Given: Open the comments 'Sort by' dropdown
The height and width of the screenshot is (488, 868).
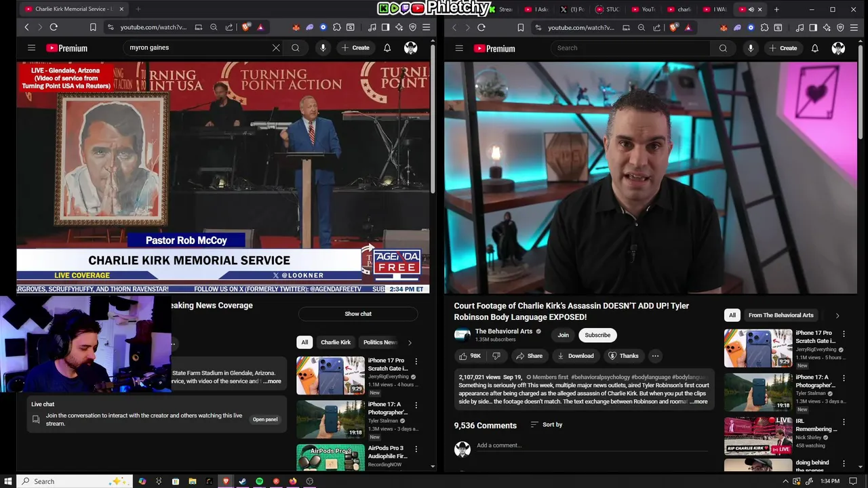Looking at the screenshot, I should [547, 425].
